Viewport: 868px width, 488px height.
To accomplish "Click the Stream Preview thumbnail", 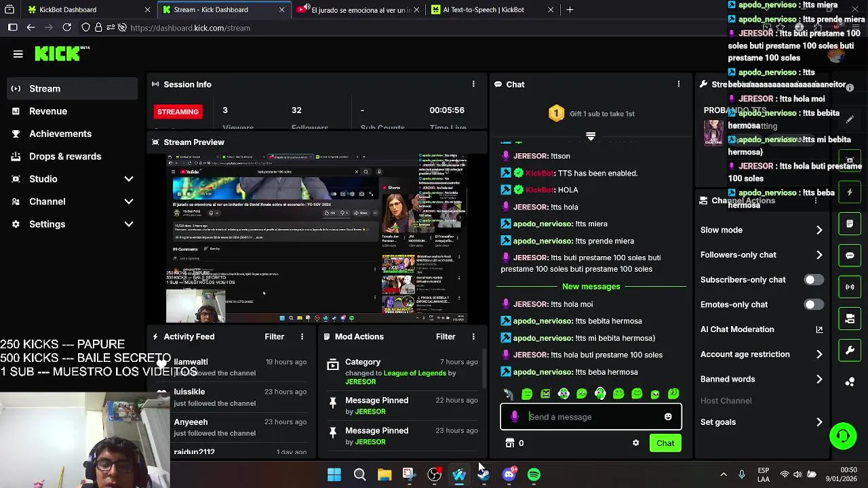I will [317, 239].
